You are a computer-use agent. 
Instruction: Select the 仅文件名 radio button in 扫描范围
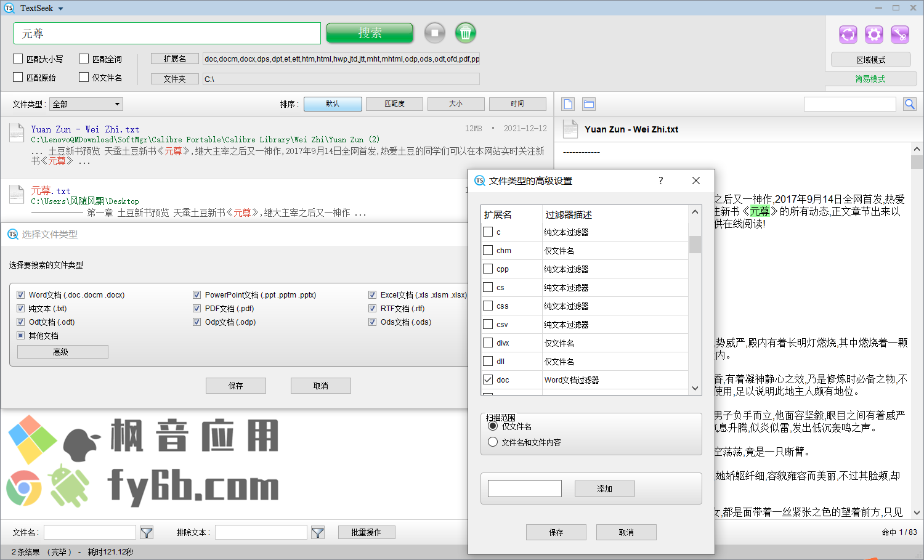(x=493, y=426)
